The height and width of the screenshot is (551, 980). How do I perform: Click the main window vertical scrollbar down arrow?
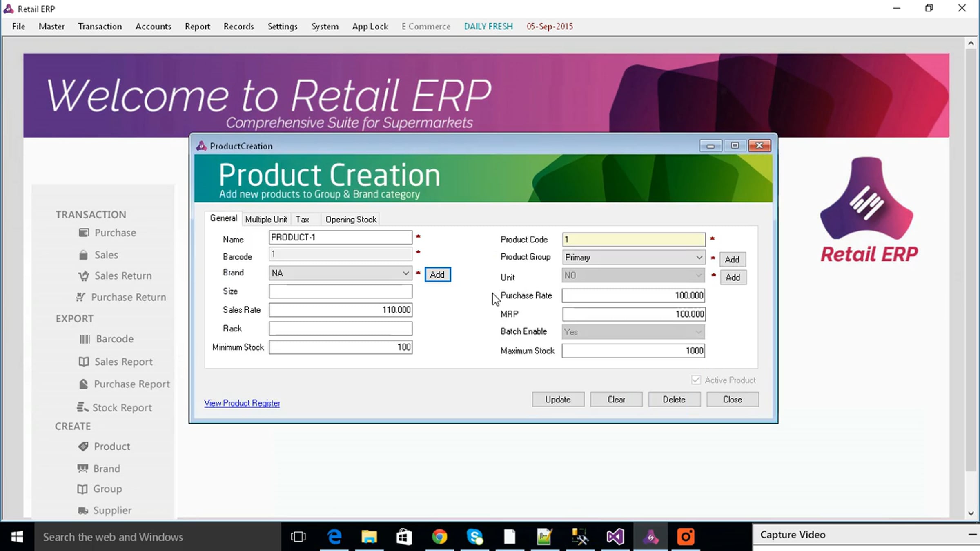971,513
